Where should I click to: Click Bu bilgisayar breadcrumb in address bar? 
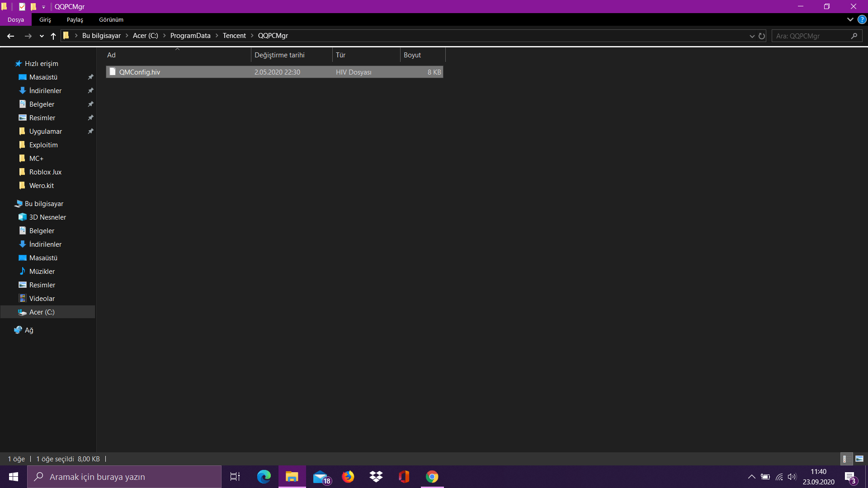[x=101, y=36]
